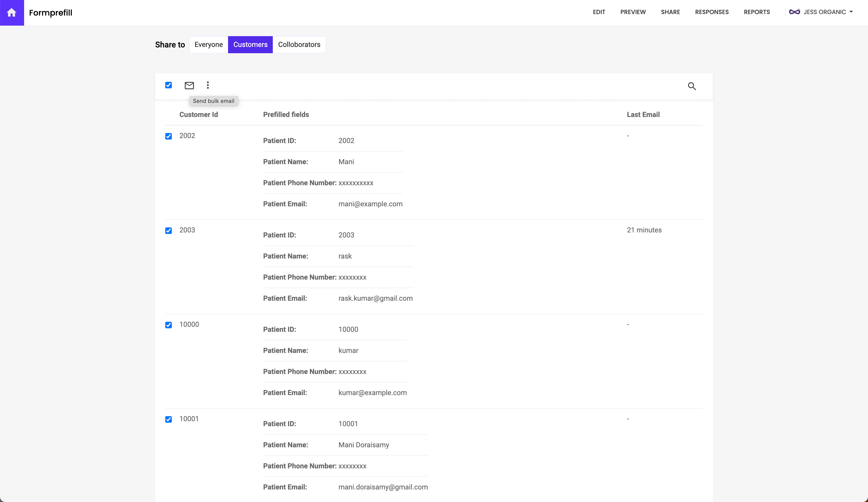This screenshot has width=868, height=502.
Task: Open the EDIT menu item
Action: pyautogui.click(x=599, y=12)
